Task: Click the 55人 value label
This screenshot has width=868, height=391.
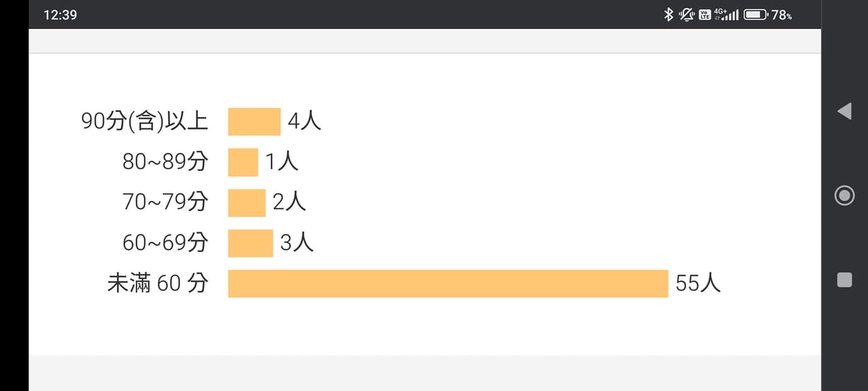Action: (x=698, y=283)
